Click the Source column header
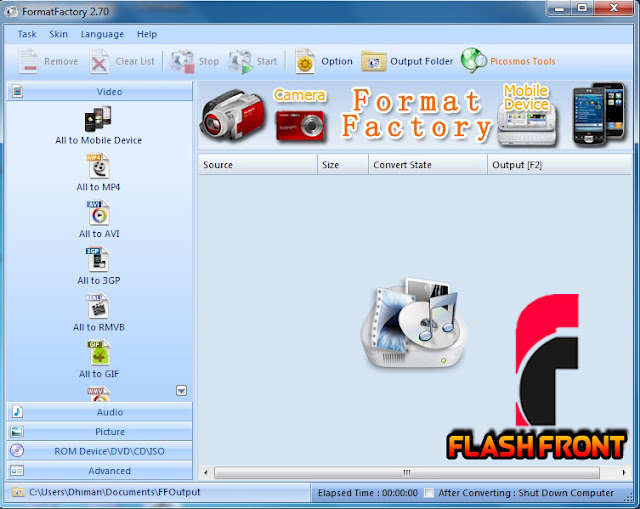This screenshot has width=640, height=509. [258, 164]
